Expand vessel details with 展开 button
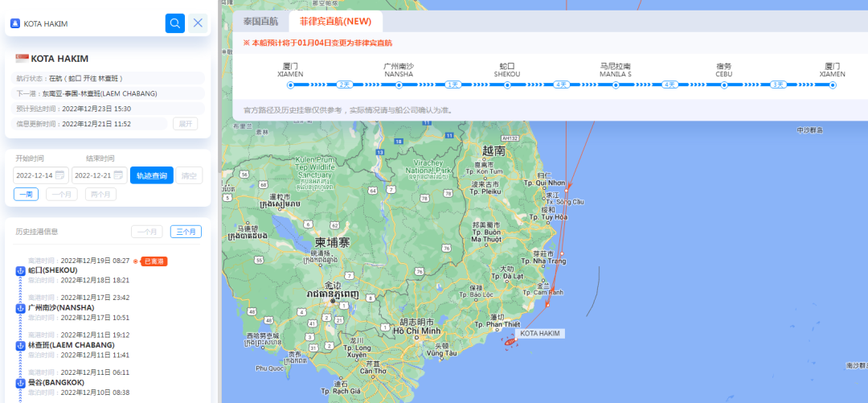Viewport: 868px width, 403px height. (185, 124)
